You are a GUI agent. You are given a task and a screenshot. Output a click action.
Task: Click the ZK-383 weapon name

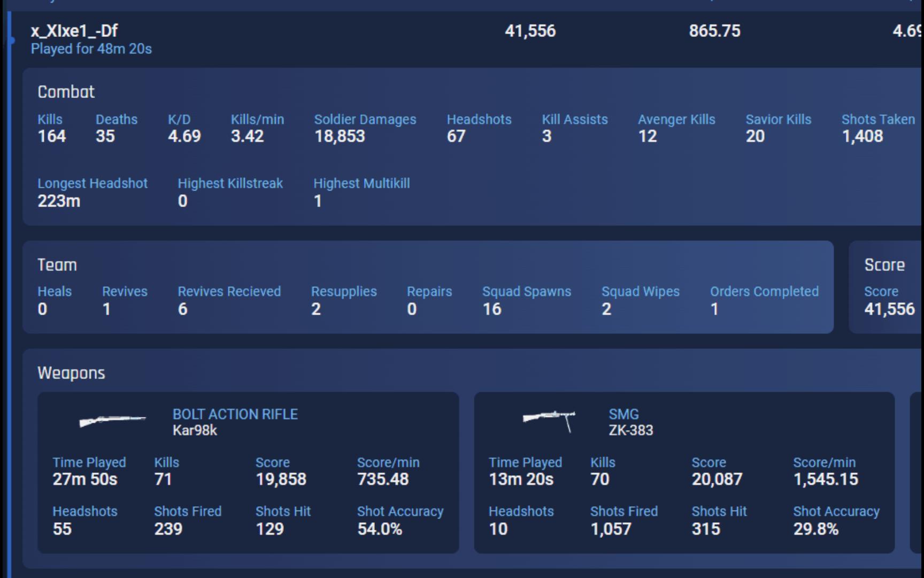(631, 430)
